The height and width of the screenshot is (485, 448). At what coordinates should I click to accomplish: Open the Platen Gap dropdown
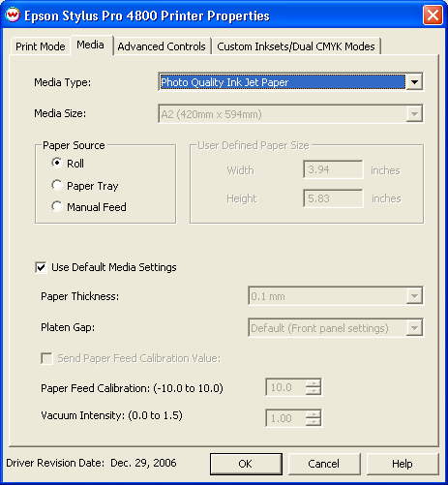click(414, 328)
